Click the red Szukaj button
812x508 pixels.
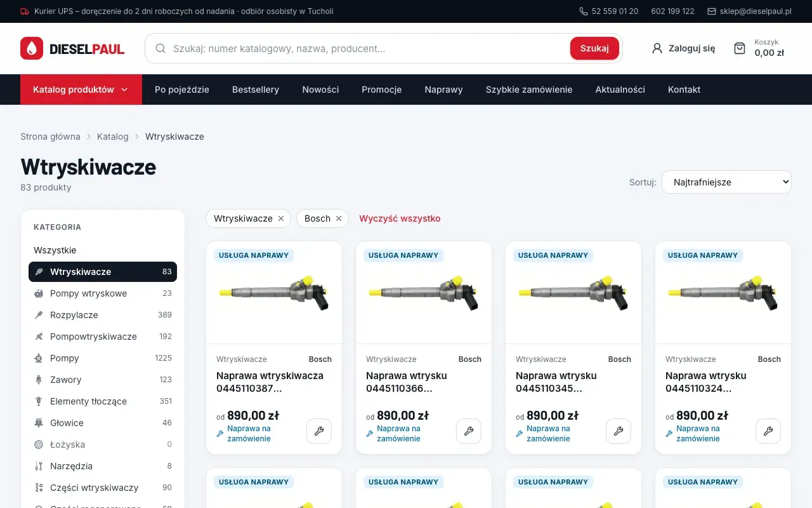point(594,48)
